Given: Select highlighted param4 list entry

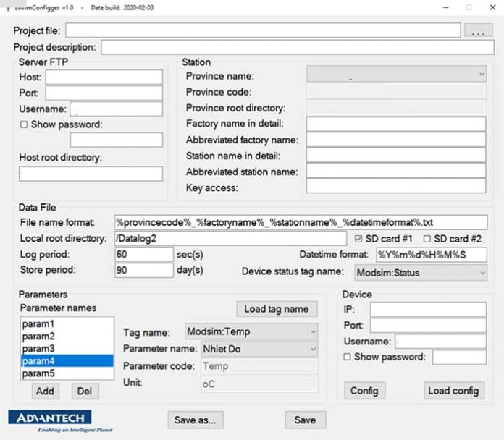Looking at the screenshot, I should (x=67, y=360).
